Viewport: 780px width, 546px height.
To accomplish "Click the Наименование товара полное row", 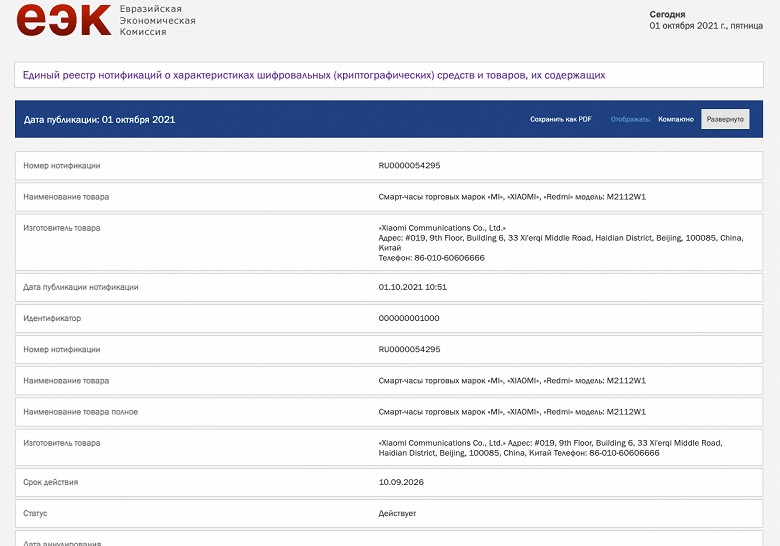I will click(x=389, y=412).
